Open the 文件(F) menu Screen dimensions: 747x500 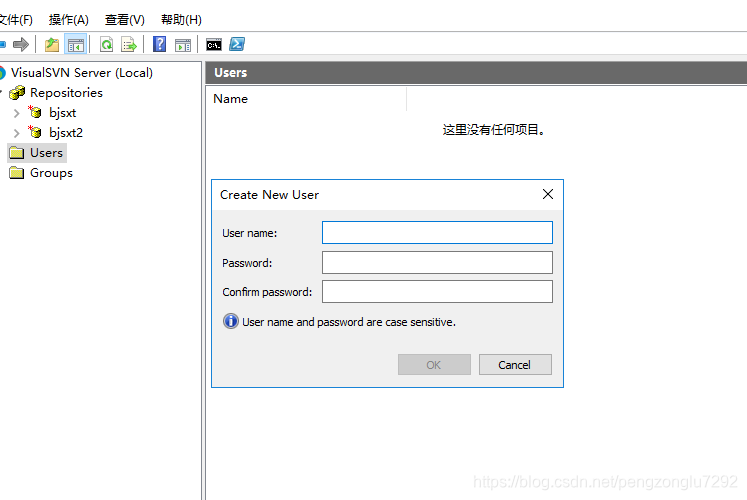point(16,20)
